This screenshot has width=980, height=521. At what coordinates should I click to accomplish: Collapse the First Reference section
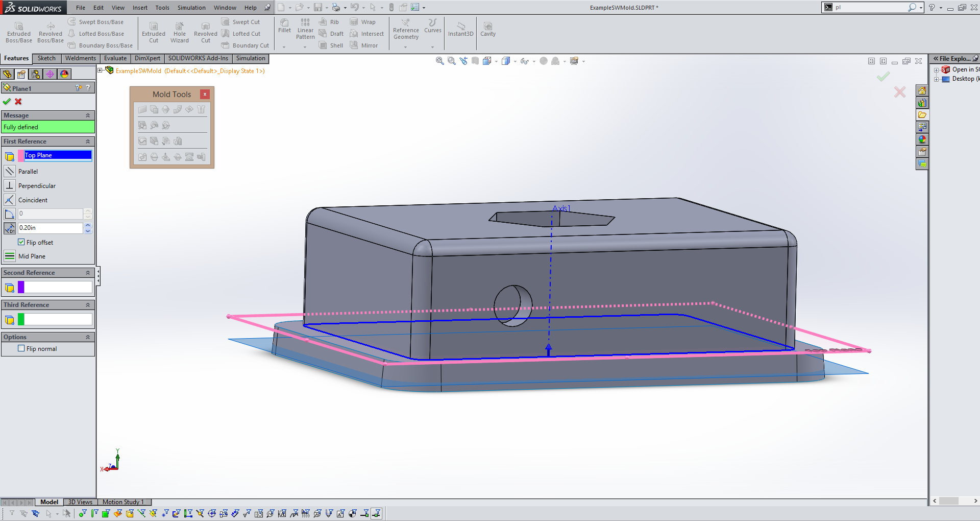point(88,141)
